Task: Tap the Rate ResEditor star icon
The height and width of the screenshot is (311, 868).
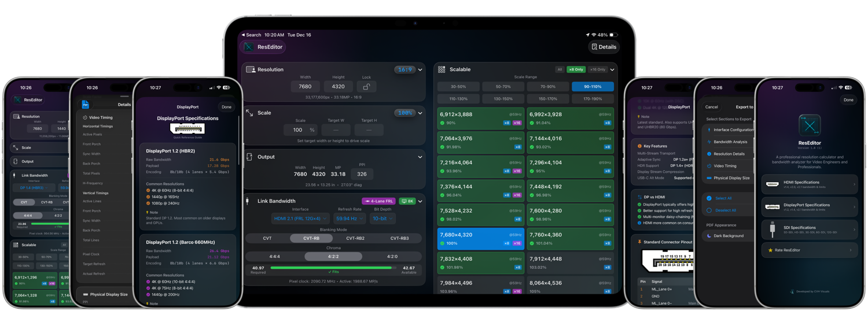Action: point(770,250)
